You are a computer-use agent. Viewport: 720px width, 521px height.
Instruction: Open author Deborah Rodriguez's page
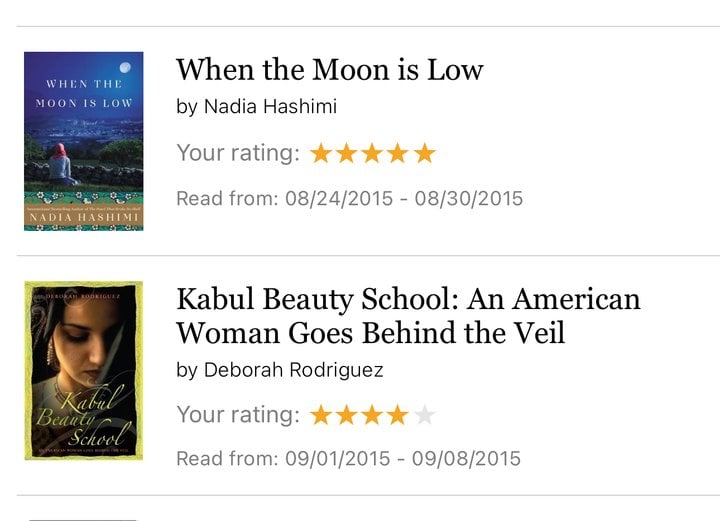point(293,370)
